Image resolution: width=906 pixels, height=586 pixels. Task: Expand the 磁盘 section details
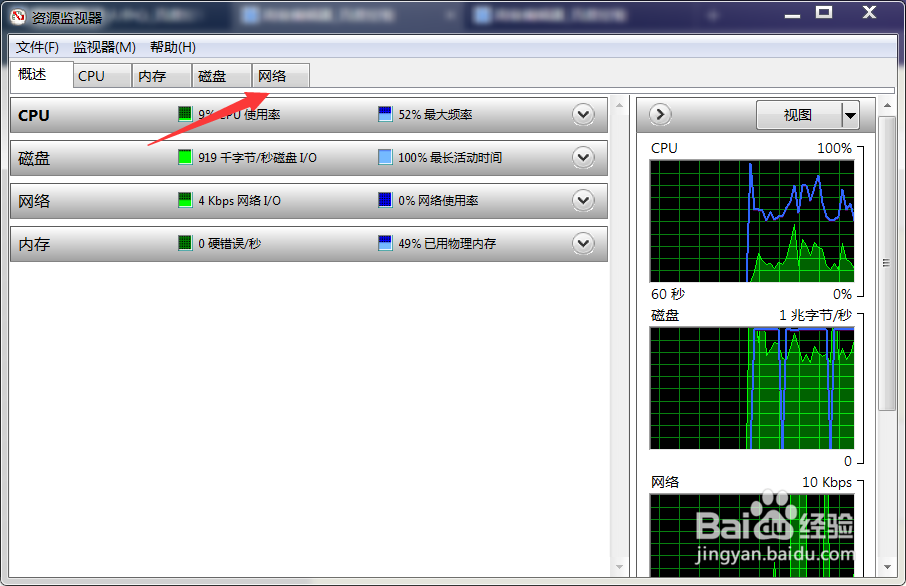(583, 157)
